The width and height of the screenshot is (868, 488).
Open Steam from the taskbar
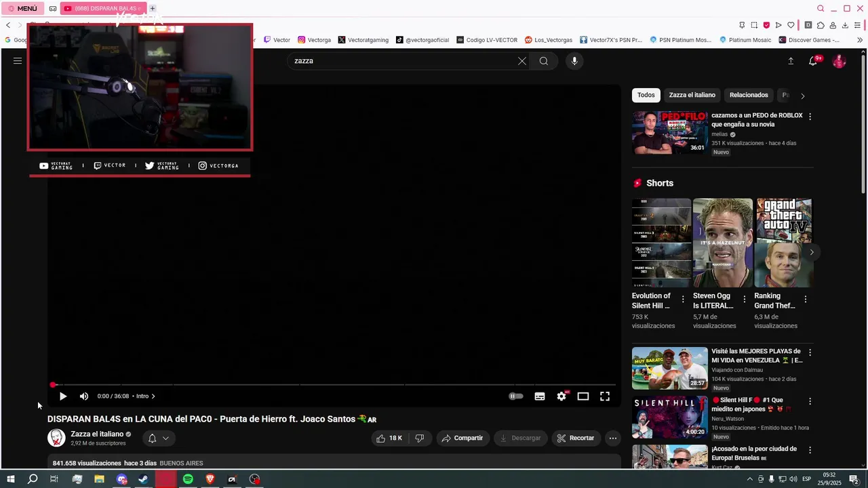point(143,479)
